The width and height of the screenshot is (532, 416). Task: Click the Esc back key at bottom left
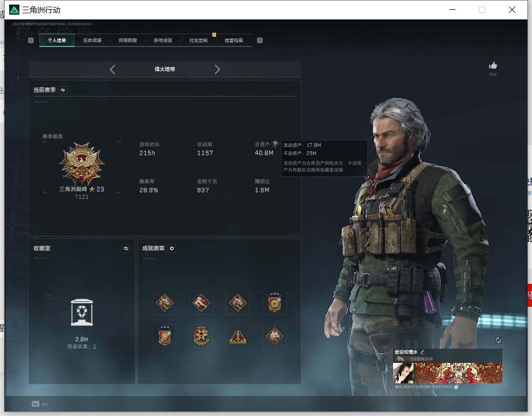(x=36, y=404)
